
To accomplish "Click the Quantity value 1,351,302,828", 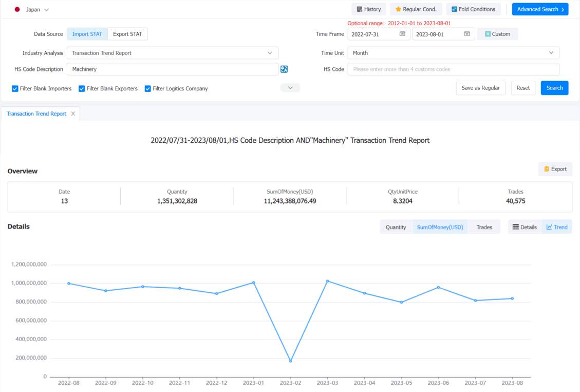I will pyautogui.click(x=177, y=201).
